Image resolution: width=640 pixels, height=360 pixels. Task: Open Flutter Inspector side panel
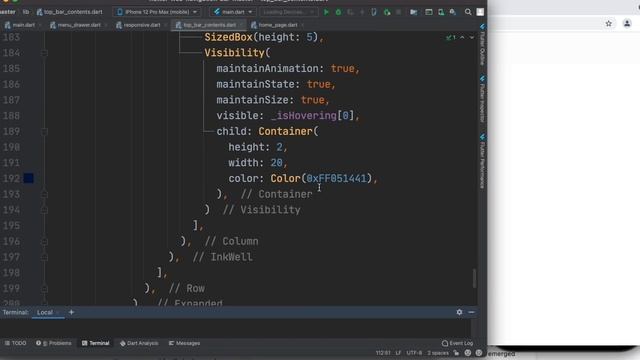coord(482,99)
